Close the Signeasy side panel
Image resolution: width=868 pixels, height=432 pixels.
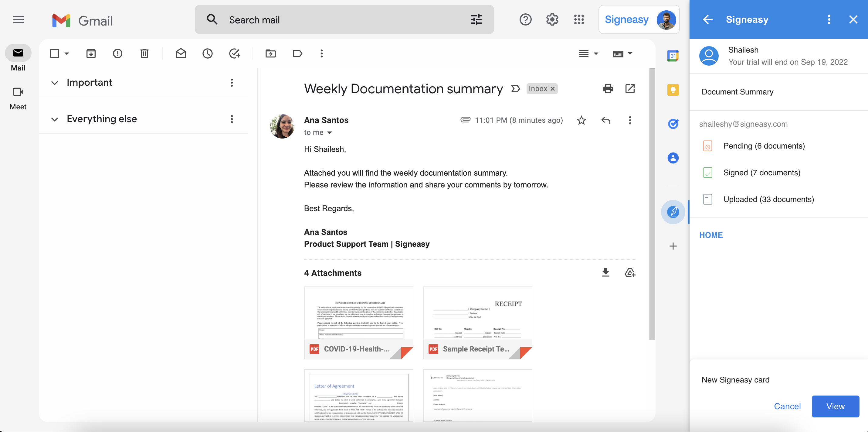tap(853, 19)
